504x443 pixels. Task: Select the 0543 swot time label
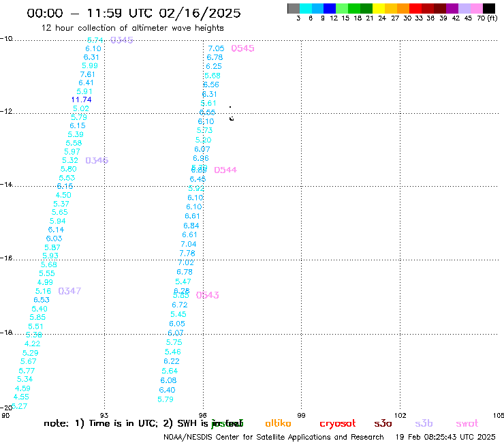tap(207, 295)
